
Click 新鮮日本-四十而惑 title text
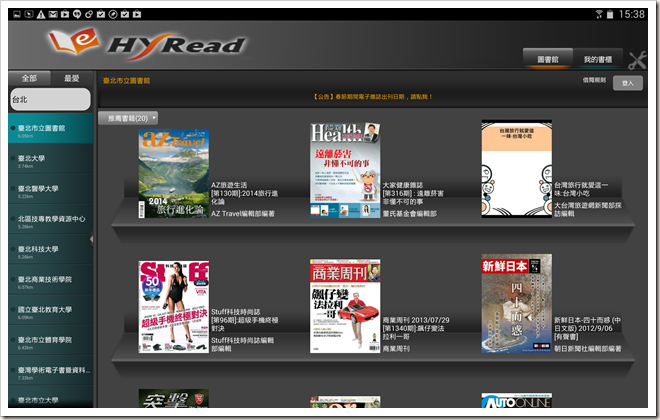tap(587, 328)
